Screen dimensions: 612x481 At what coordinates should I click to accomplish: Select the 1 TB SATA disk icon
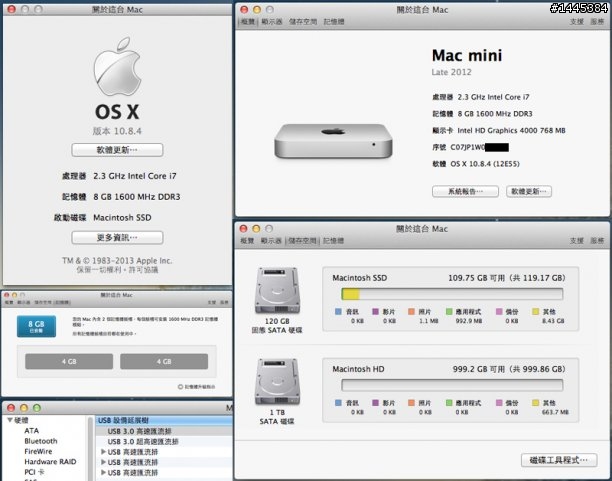[x=277, y=382]
